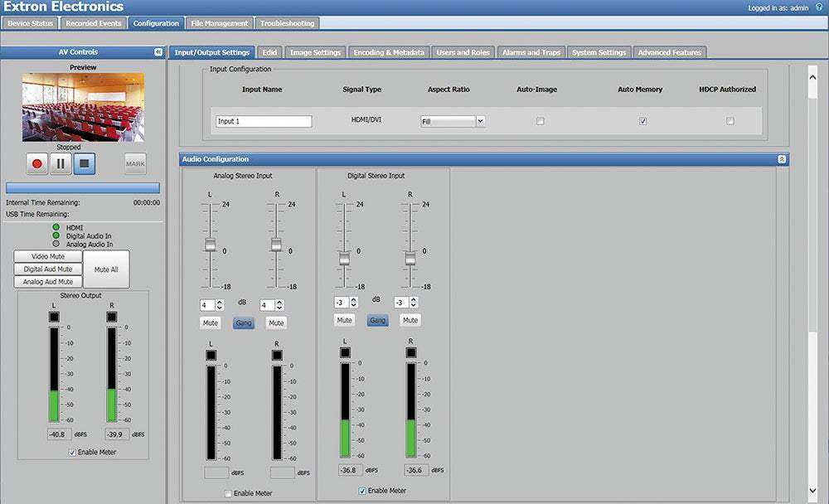
Task: Collapse the AV Controls side panel
Action: (158, 52)
